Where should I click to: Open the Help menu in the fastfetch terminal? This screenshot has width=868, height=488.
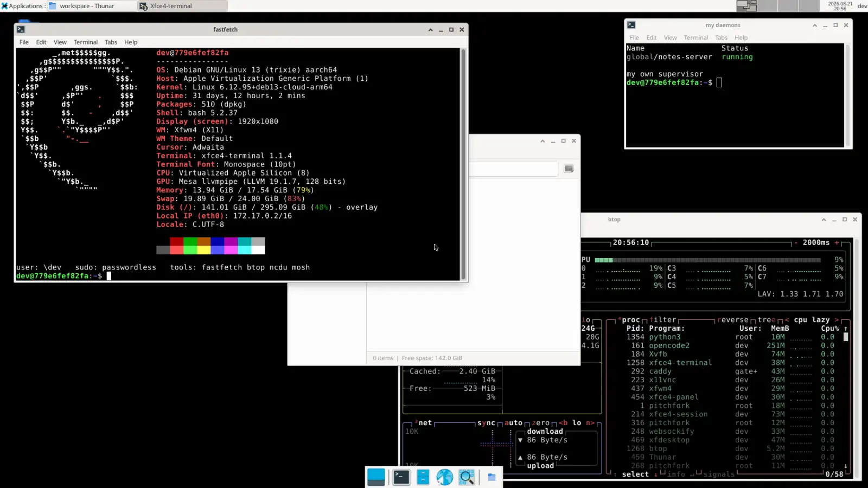(x=131, y=42)
